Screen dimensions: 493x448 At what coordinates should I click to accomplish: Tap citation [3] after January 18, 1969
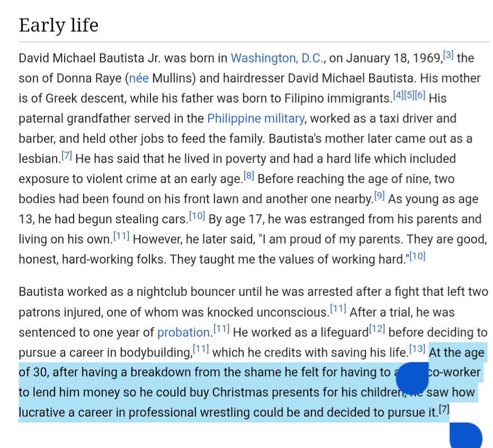click(448, 55)
